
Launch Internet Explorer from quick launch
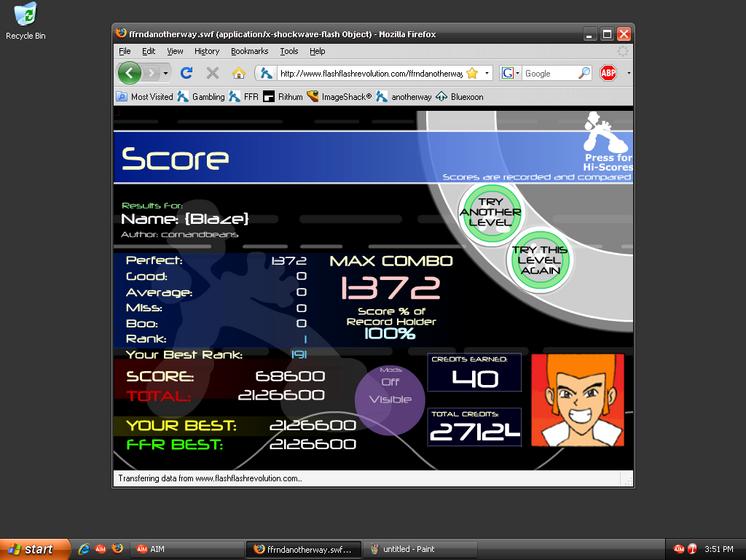click(84, 549)
